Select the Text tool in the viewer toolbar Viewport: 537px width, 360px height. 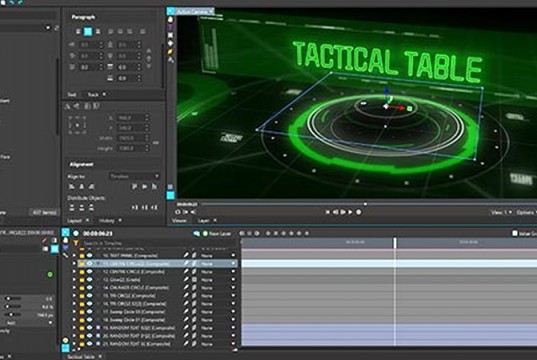[x=171, y=27]
